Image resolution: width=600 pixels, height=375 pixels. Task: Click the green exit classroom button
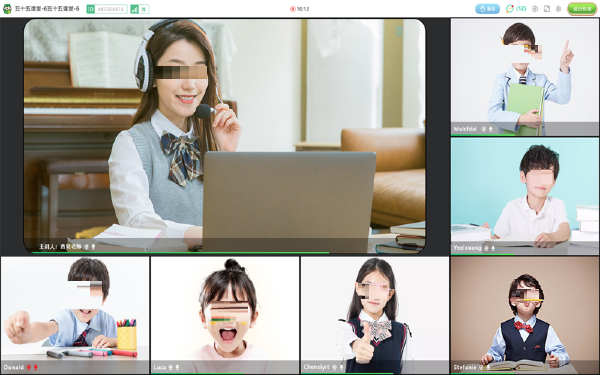(x=582, y=9)
